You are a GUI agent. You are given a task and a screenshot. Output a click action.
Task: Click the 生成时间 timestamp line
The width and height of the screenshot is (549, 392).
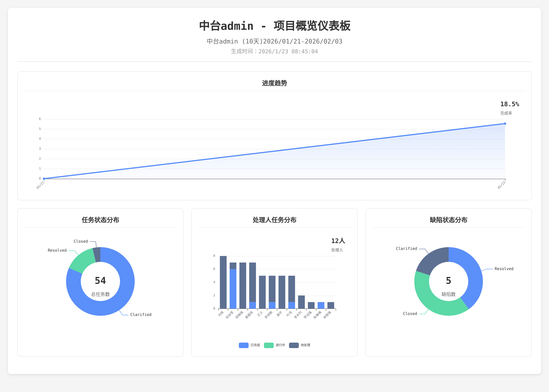tap(274, 51)
